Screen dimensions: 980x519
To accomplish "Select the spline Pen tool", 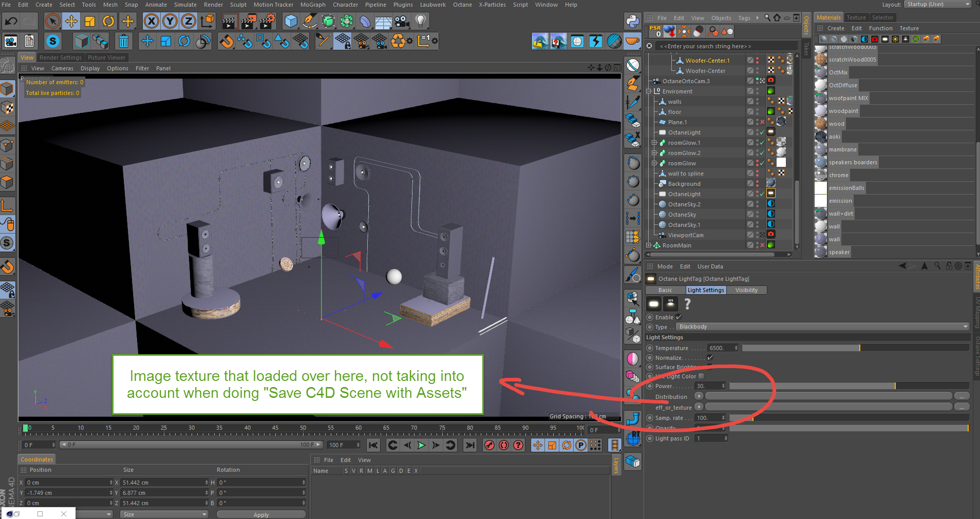I will pos(310,22).
